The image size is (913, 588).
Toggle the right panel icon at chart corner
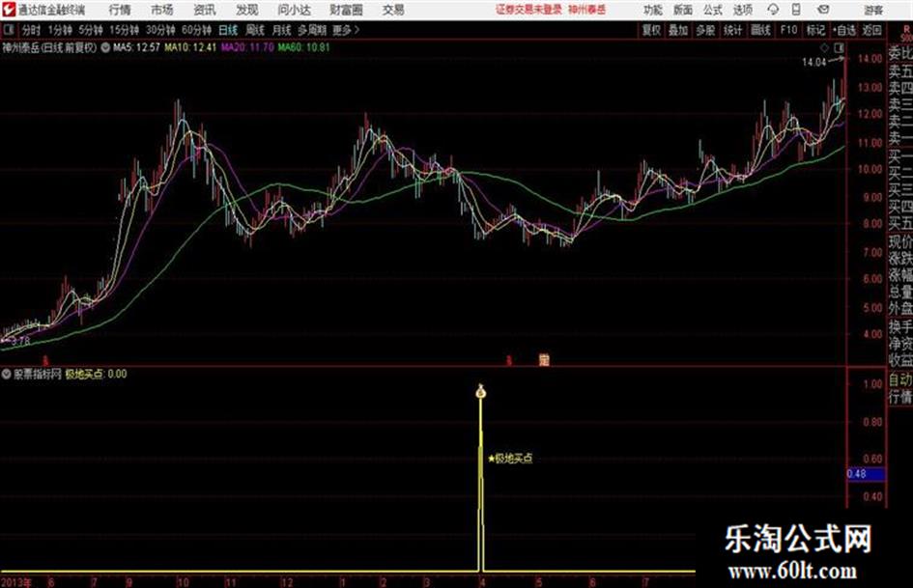pyautogui.click(x=839, y=47)
